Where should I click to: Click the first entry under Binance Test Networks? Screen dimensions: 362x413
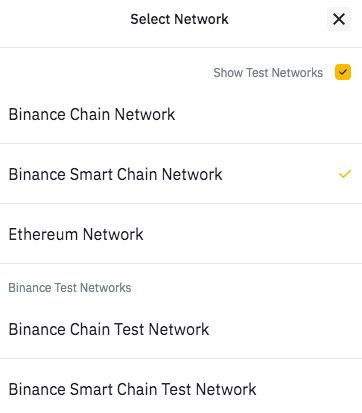click(x=181, y=329)
